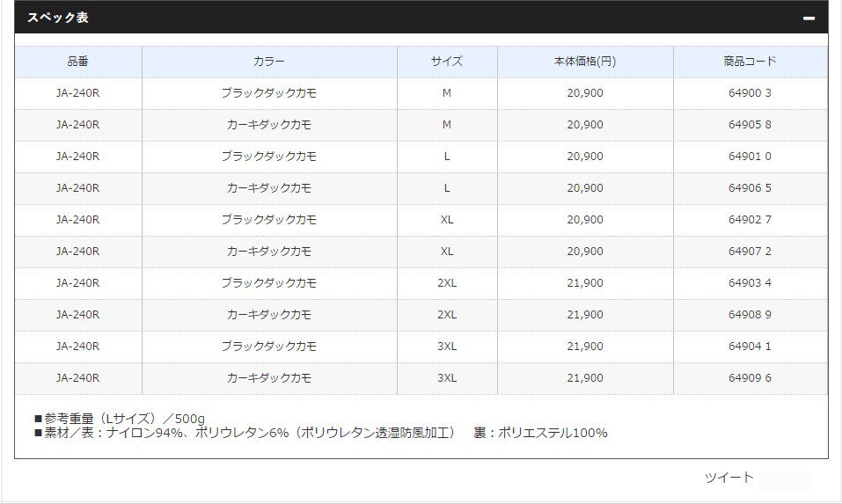
Task: Collapse the スペック表 section with minus icon
Action: (x=809, y=18)
